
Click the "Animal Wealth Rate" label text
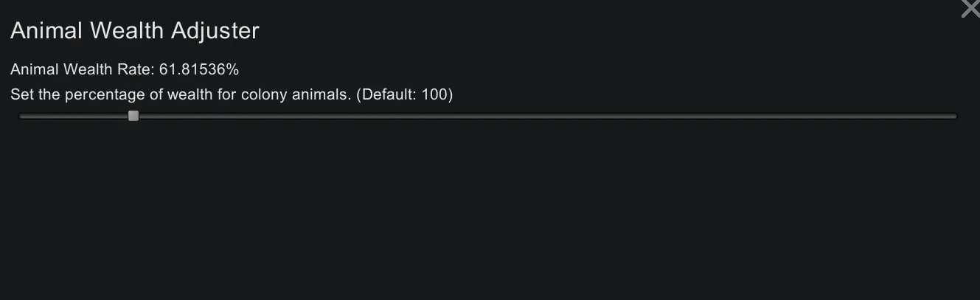(81, 70)
